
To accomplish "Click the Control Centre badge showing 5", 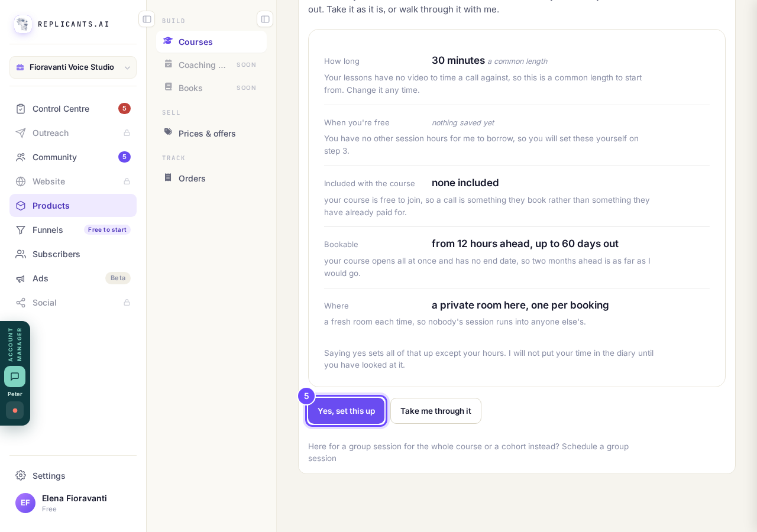I will (x=124, y=109).
